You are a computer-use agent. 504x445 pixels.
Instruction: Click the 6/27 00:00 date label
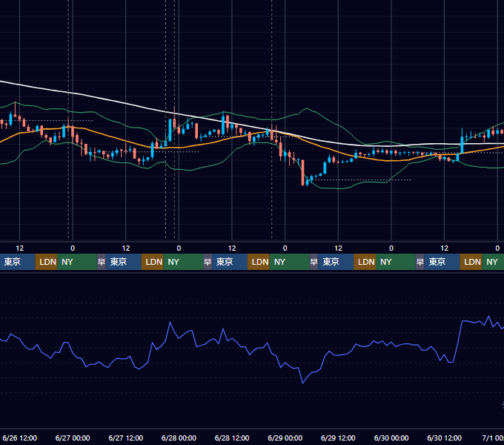(x=73, y=438)
